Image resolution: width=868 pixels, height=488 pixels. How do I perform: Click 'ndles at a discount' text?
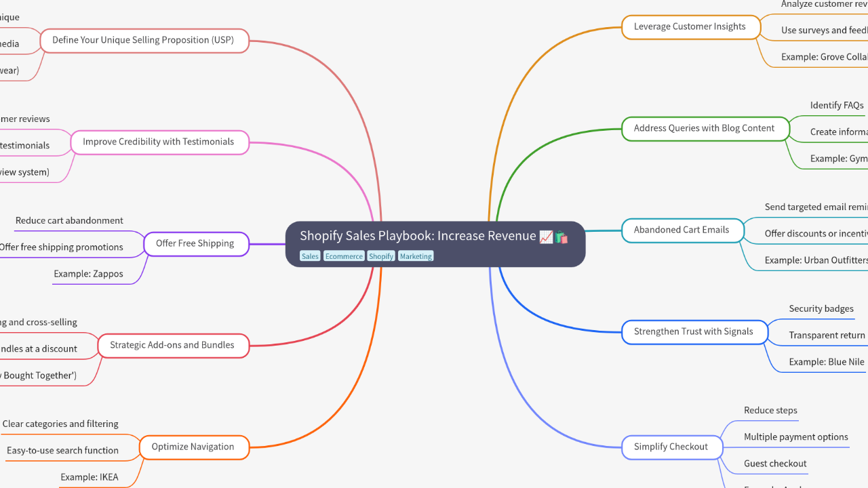[39, 348]
